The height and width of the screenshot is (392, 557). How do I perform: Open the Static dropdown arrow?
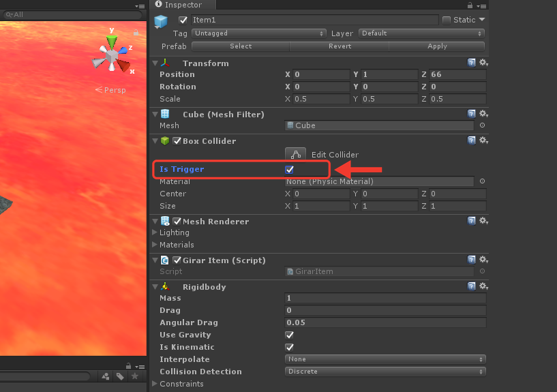(x=482, y=20)
